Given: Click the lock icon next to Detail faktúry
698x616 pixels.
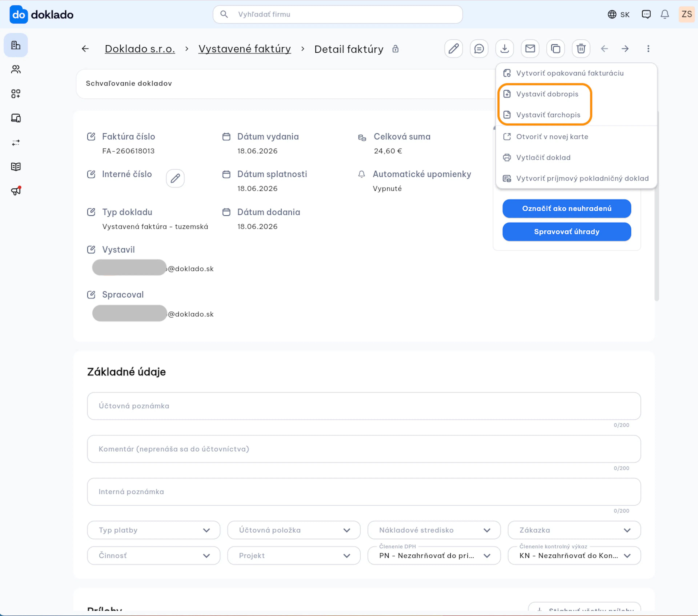Looking at the screenshot, I should 395,49.
